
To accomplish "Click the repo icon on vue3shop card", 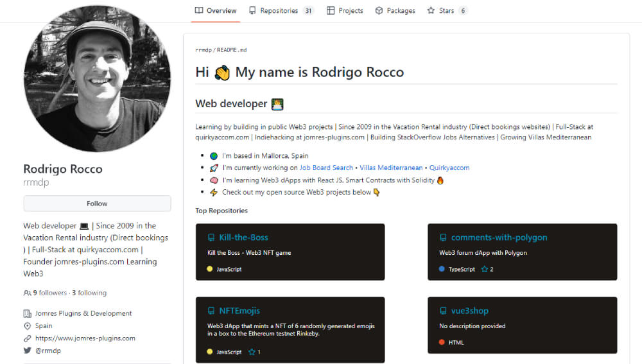I will [443, 311].
